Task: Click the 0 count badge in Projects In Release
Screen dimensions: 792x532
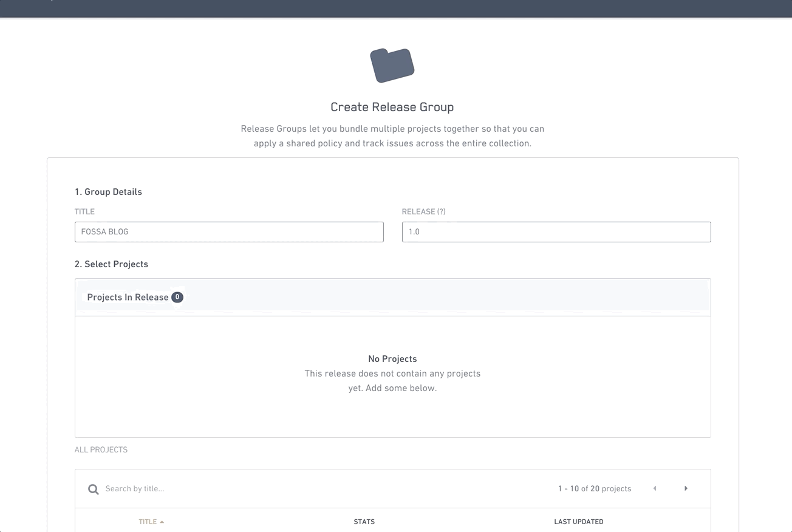Action: click(177, 297)
